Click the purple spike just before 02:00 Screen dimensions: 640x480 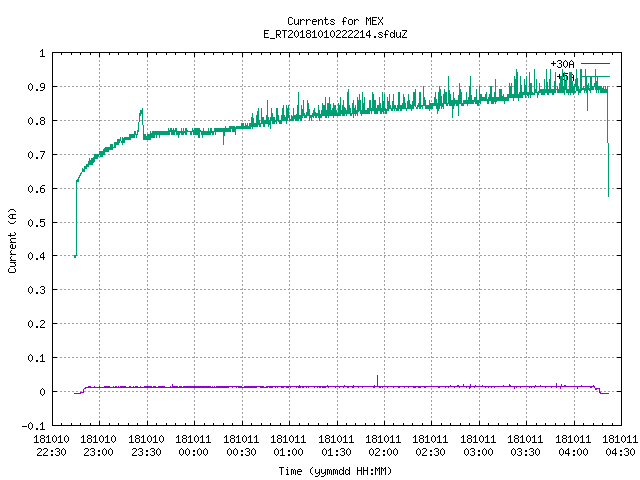coord(377,380)
